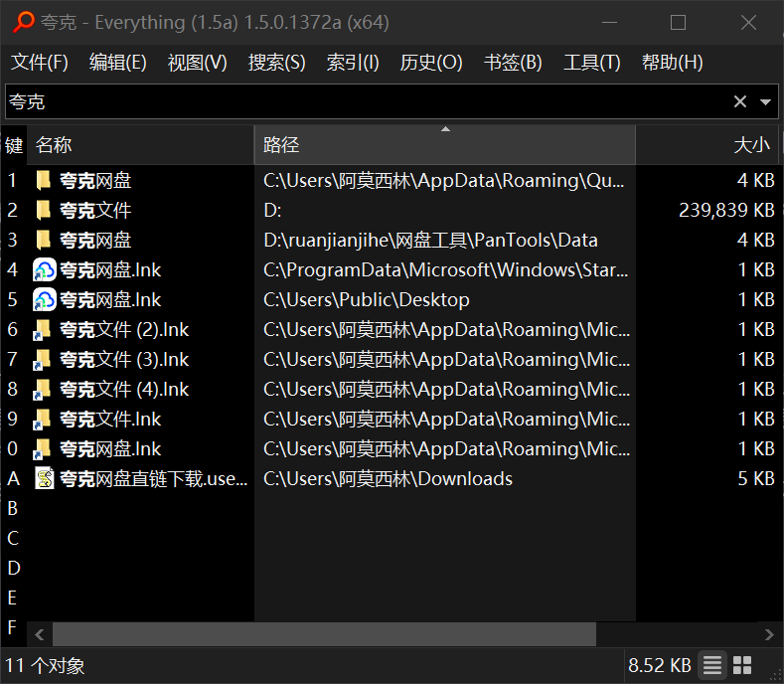Click the path C:\Users\阿莫西林\Downloads
This screenshot has width=784, height=684.
pos(388,479)
